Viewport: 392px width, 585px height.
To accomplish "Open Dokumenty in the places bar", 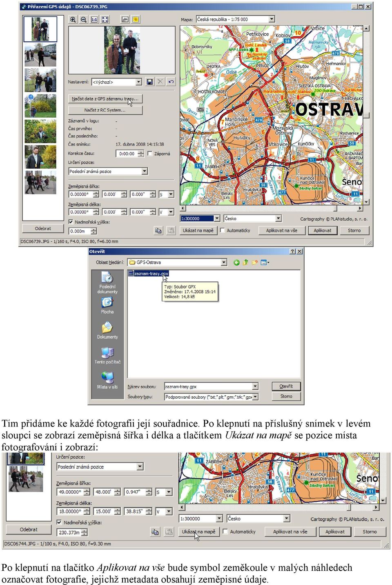I will pyautogui.click(x=107, y=331).
